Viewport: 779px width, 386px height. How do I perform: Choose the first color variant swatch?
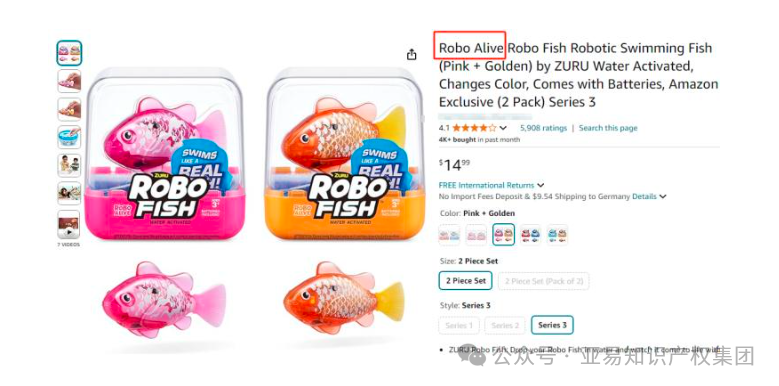(450, 234)
